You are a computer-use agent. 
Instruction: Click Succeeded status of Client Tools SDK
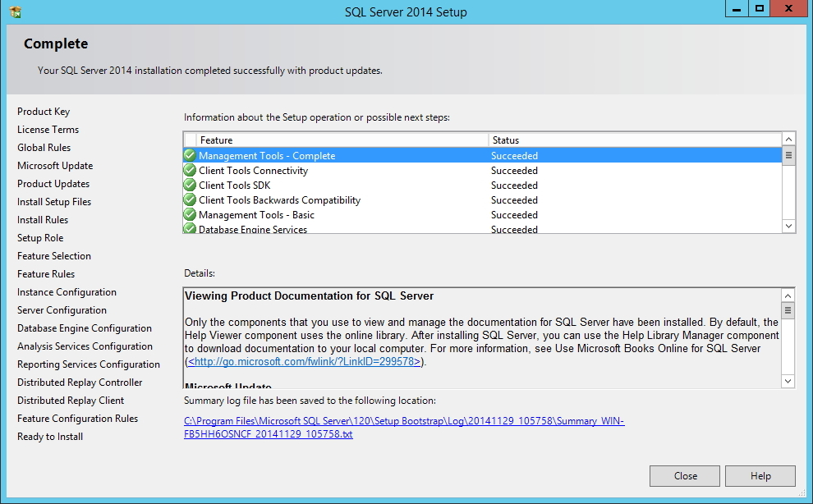pos(514,186)
